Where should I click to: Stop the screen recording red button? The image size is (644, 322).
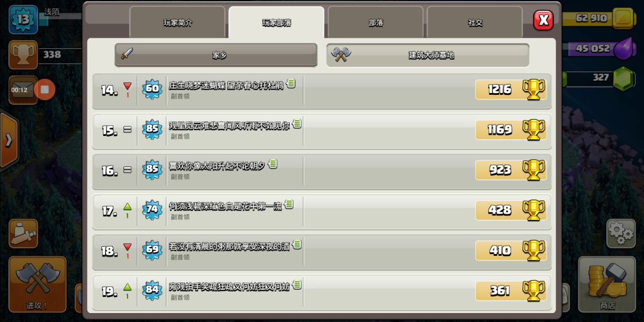45,89
